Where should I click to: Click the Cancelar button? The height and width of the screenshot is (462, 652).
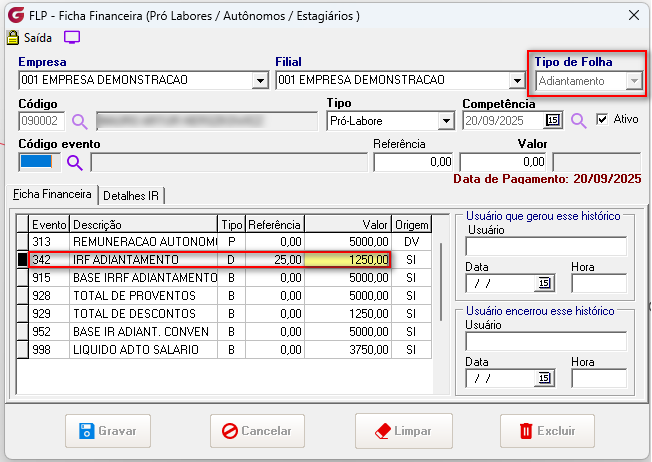click(x=257, y=431)
